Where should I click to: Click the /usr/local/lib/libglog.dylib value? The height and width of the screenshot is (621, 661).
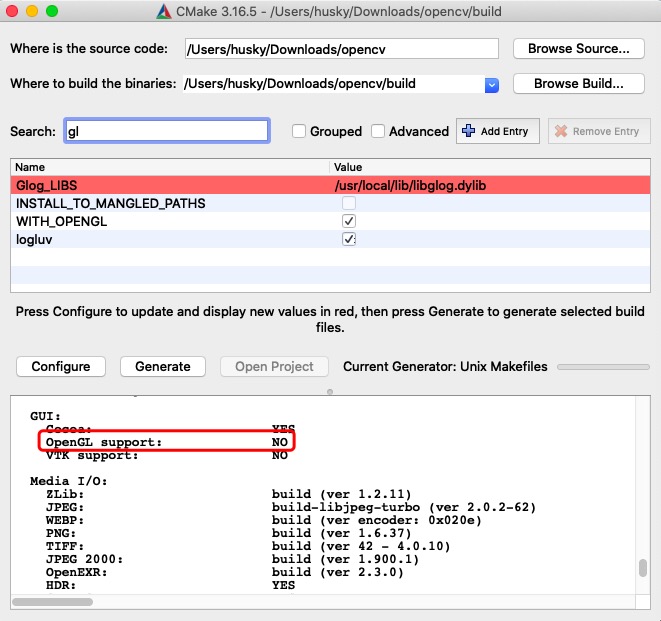pyautogui.click(x=410, y=185)
